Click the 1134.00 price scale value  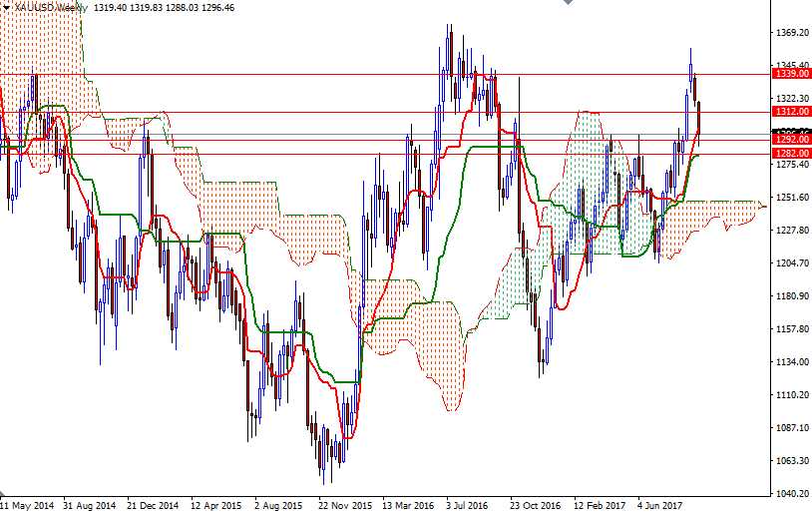[792, 361]
